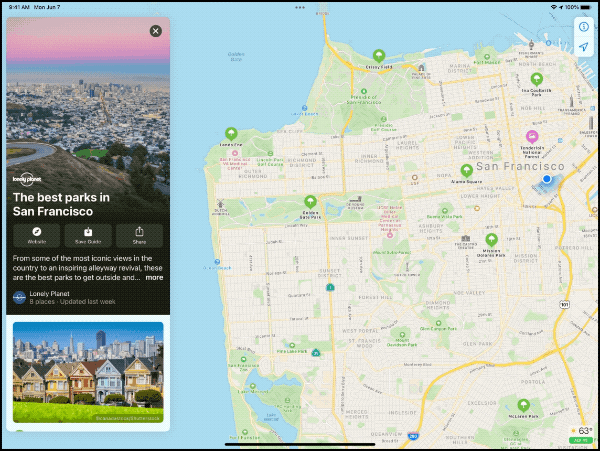Tap the Presidio Golf Course marker

click(383, 119)
